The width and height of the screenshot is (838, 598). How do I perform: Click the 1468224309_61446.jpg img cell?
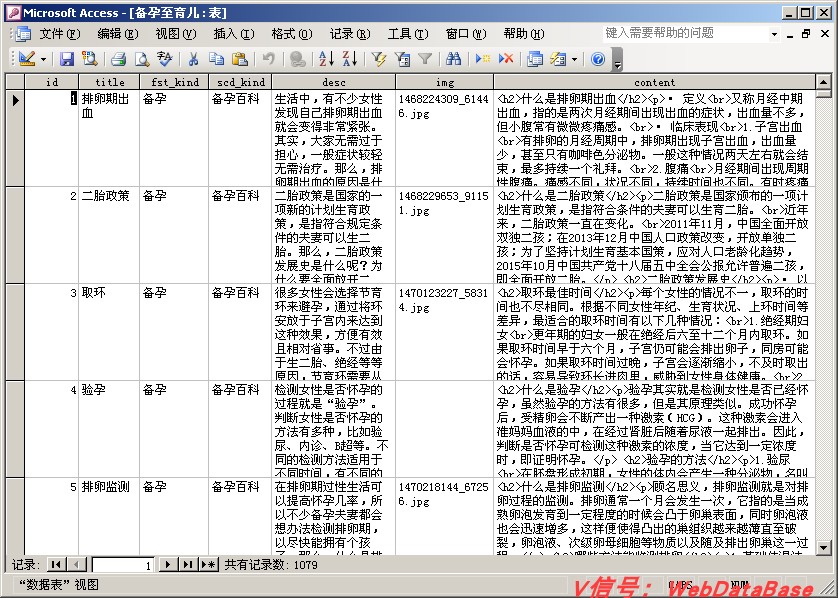click(445, 138)
